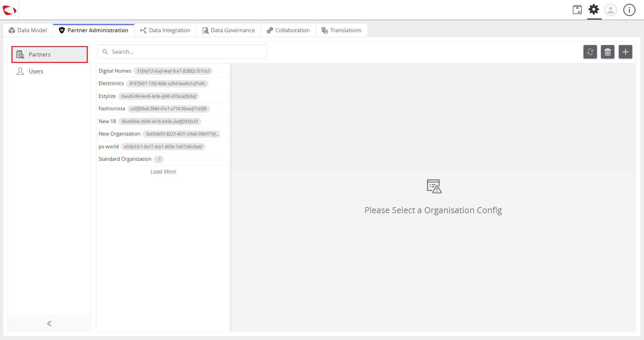Image resolution: width=644 pixels, height=340 pixels.
Task: Click the search magnifier icon
Action: 105,52
